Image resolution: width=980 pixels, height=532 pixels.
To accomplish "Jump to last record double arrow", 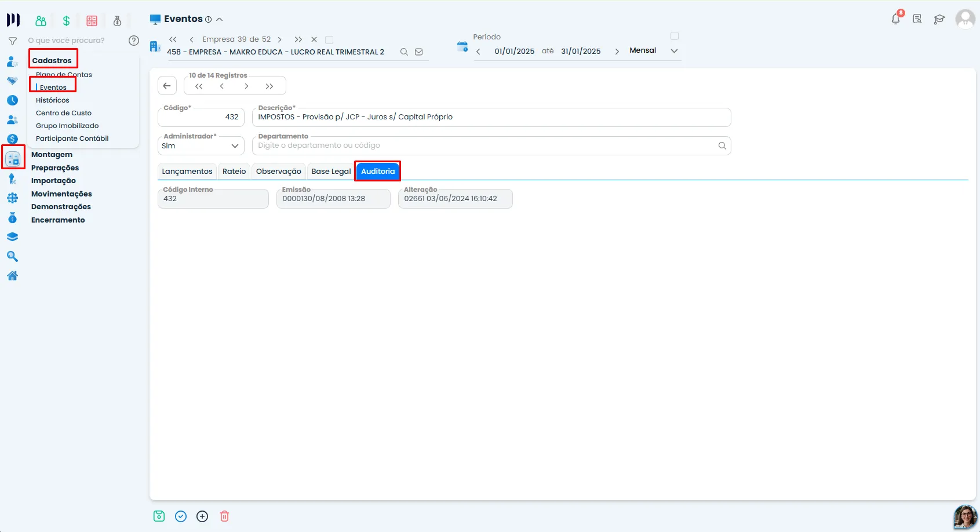I will click(x=269, y=86).
